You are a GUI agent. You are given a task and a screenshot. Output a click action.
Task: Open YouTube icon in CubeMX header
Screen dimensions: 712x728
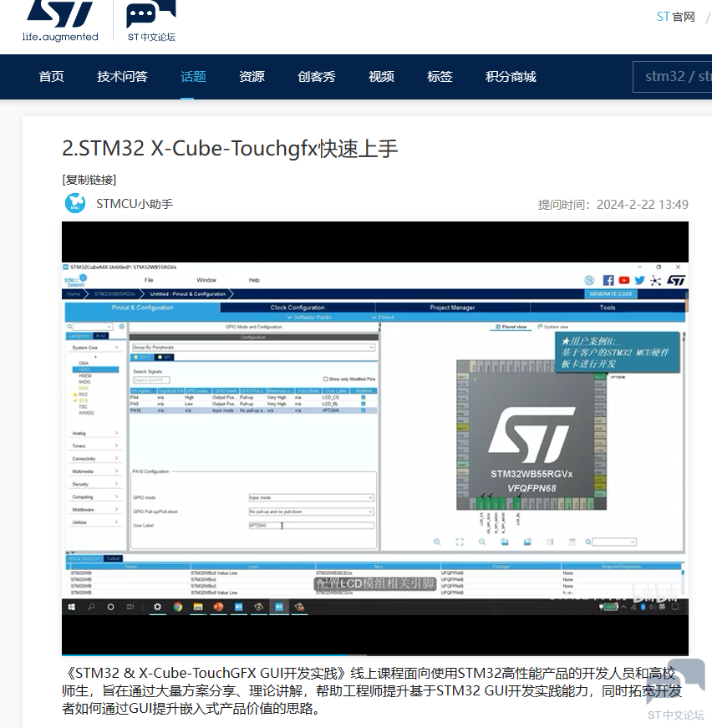click(624, 281)
